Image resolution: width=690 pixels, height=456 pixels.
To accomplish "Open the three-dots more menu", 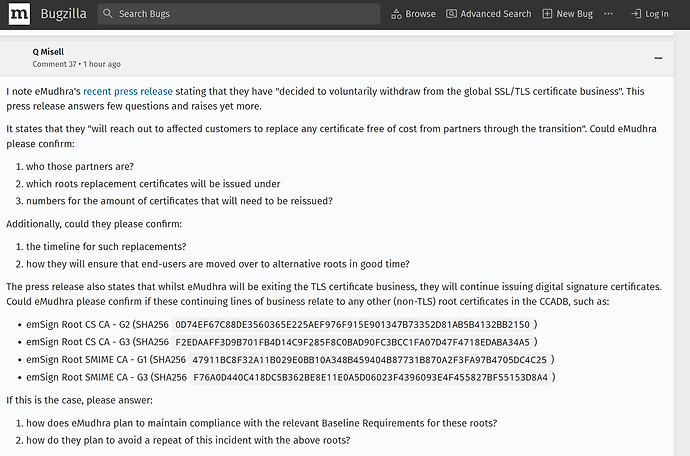I will (609, 14).
